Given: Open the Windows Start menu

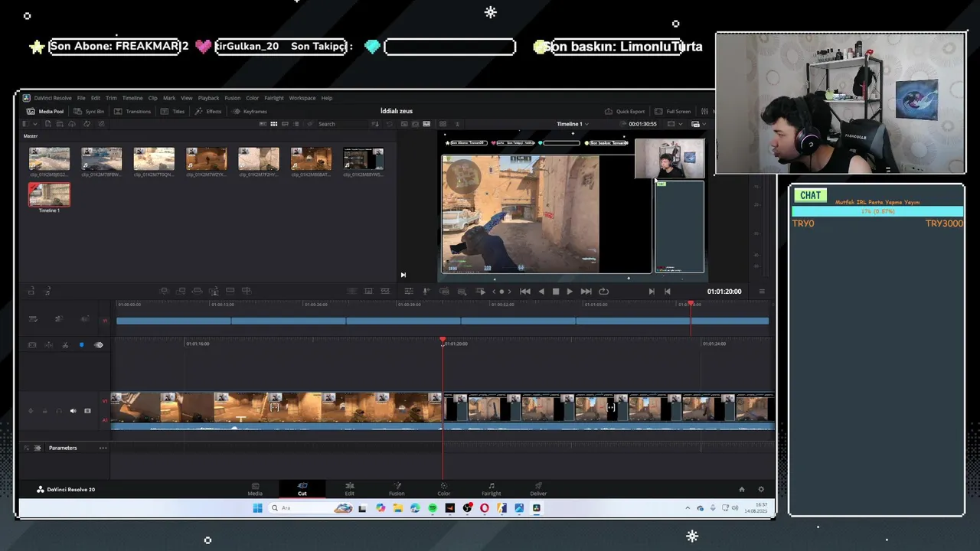Looking at the screenshot, I should (x=257, y=508).
